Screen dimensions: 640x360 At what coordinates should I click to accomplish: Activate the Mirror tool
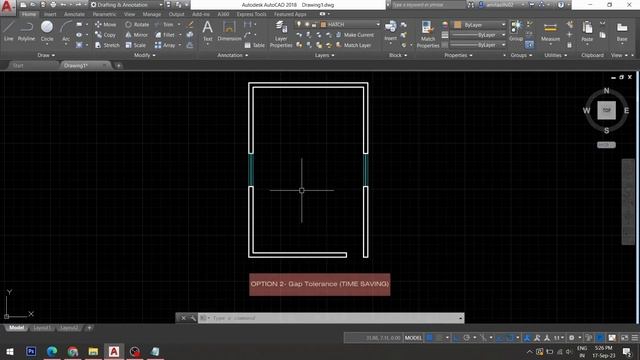click(136, 35)
